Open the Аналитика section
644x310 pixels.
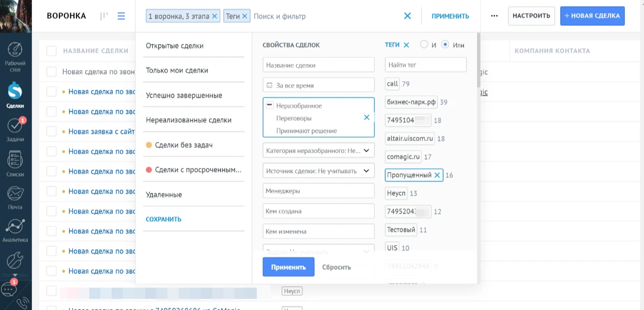(x=15, y=231)
